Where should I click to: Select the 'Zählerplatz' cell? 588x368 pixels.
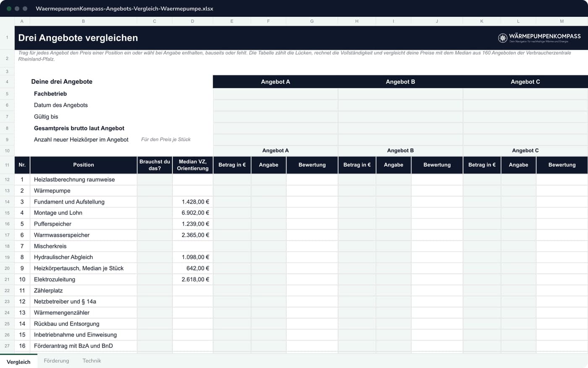(84, 291)
